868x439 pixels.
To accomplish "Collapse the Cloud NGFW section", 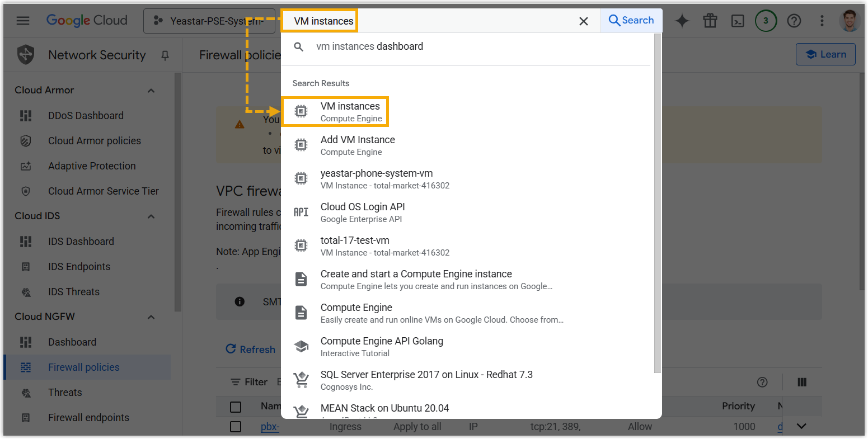I will click(151, 317).
